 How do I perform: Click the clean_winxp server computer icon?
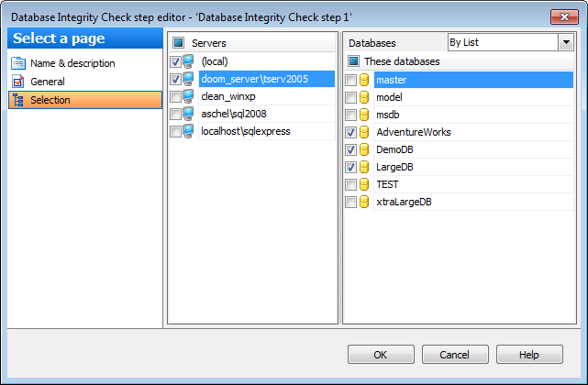click(x=188, y=96)
